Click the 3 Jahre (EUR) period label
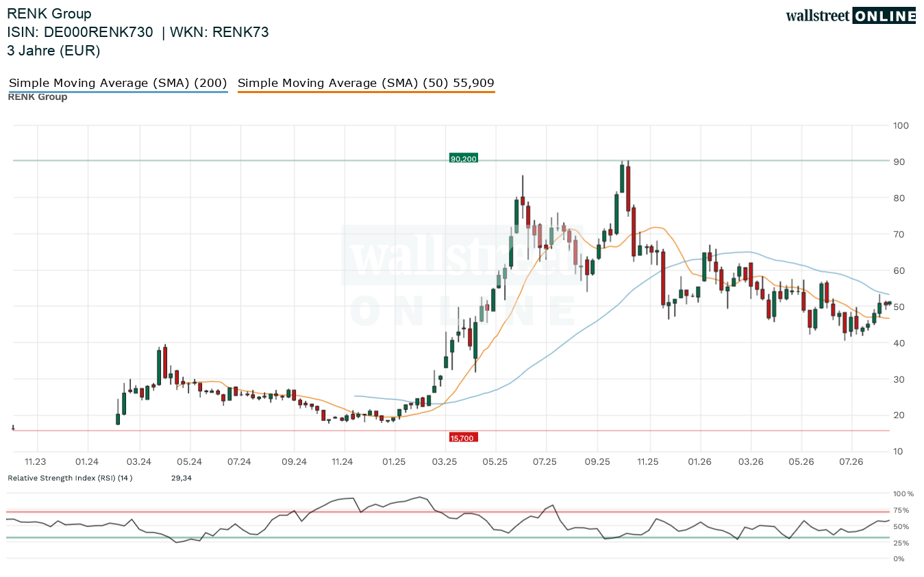Image resolution: width=924 pixels, height=577 pixels. [53, 51]
